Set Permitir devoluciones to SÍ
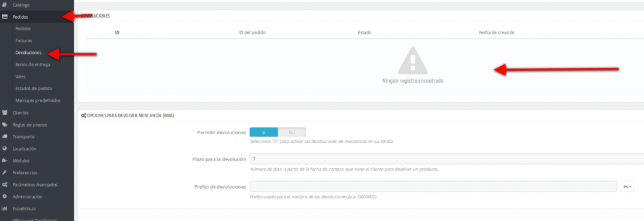644x221 pixels. pos(263,132)
